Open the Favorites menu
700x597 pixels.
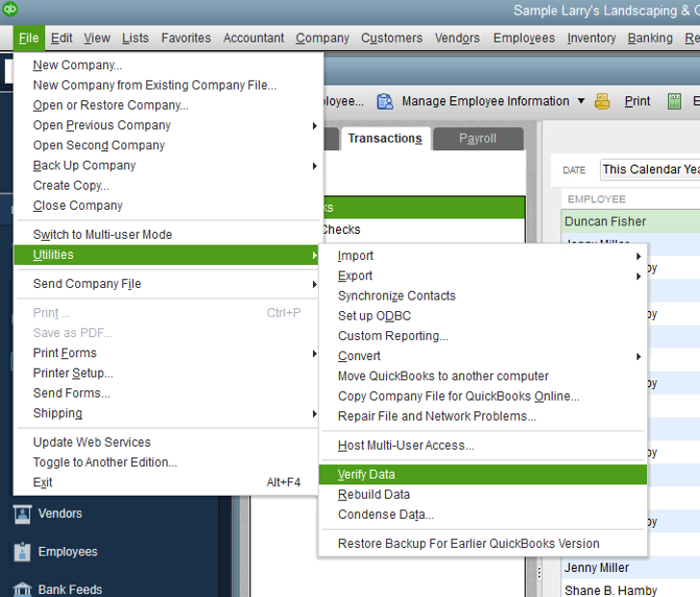click(x=186, y=39)
